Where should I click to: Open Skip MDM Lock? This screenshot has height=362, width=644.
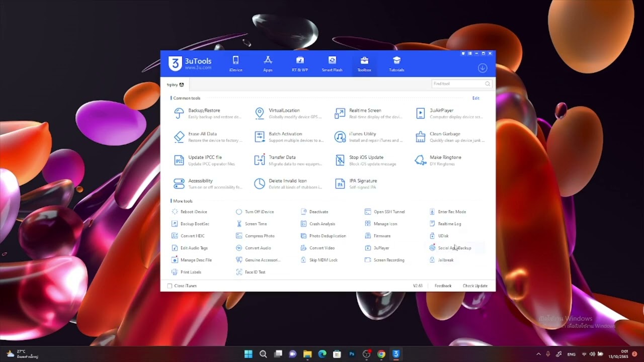[x=319, y=260]
